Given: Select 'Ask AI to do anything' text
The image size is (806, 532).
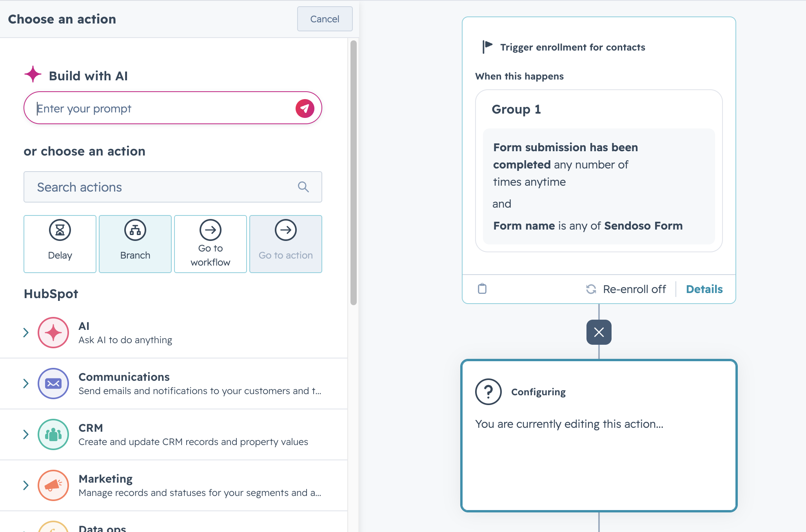Looking at the screenshot, I should click(x=125, y=340).
